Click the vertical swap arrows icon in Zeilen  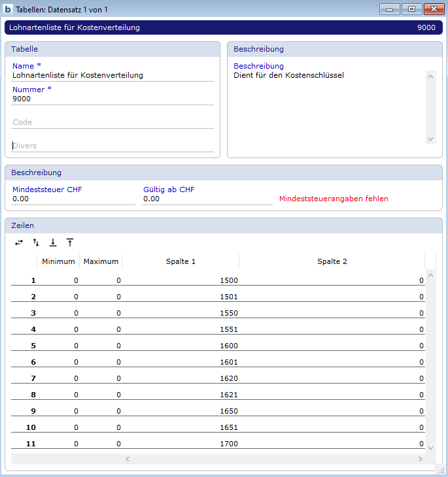pos(36,242)
